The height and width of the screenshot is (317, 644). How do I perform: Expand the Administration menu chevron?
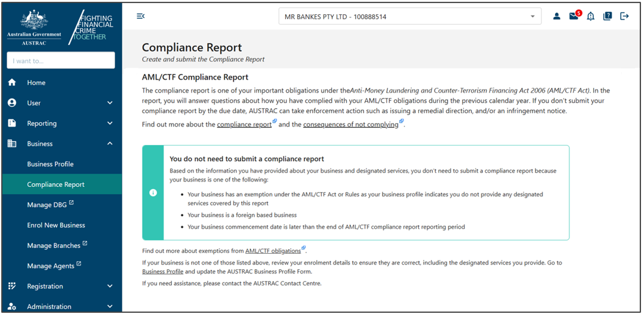tap(110, 306)
